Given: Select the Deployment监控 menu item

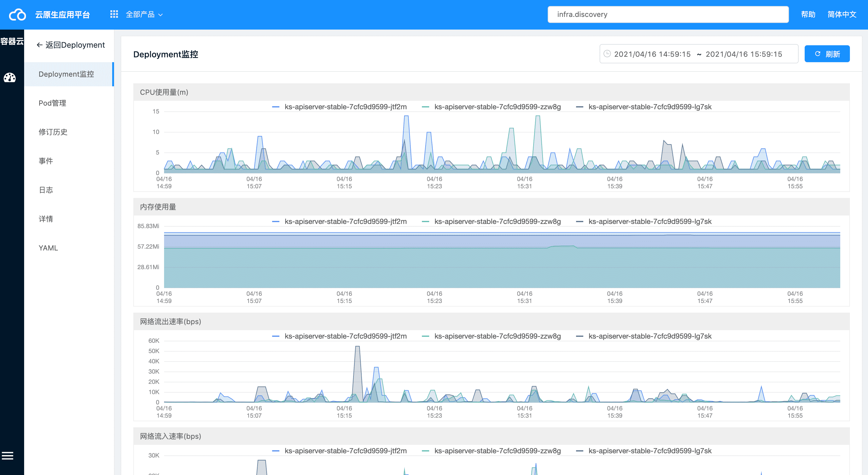Looking at the screenshot, I should [69, 74].
